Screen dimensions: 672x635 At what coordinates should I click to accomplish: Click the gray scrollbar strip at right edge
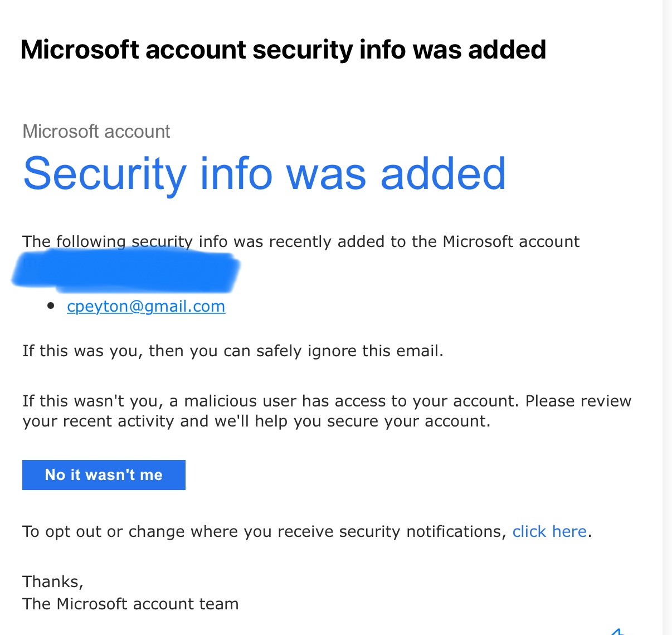click(667, 318)
